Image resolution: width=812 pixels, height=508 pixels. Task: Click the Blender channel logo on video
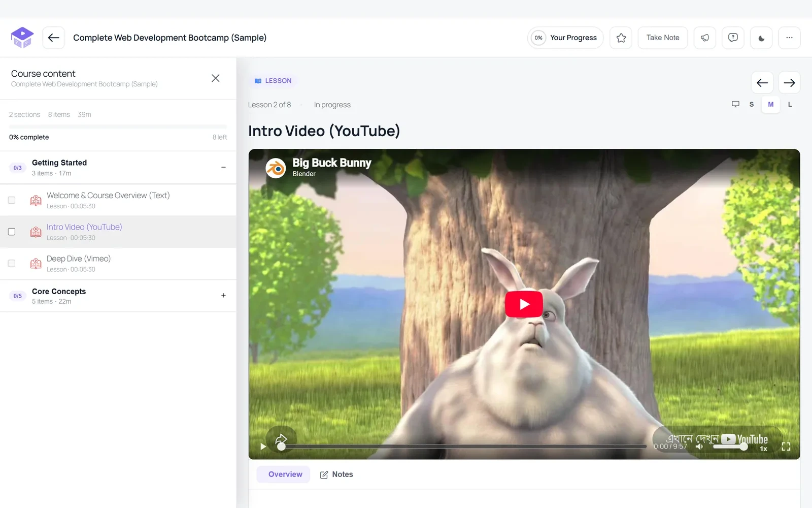pyautogui.click(x=276, y=168)
